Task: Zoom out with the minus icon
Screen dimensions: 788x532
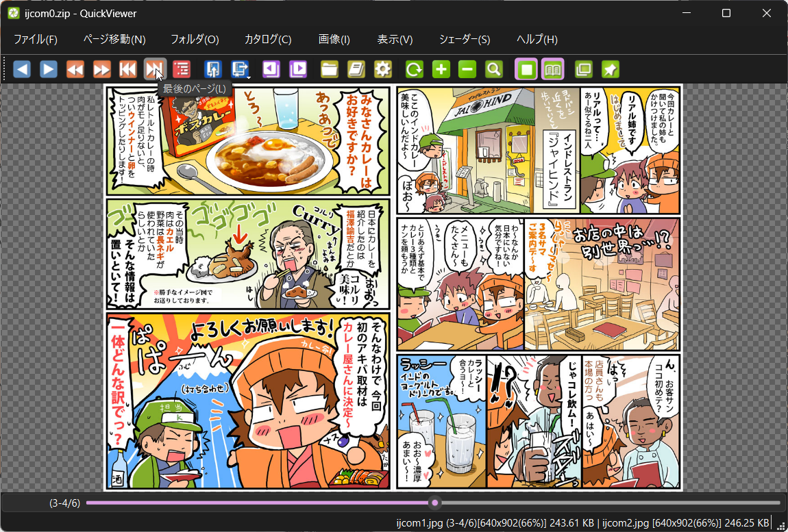Action: pyautogui.click(x=467, y=69)
